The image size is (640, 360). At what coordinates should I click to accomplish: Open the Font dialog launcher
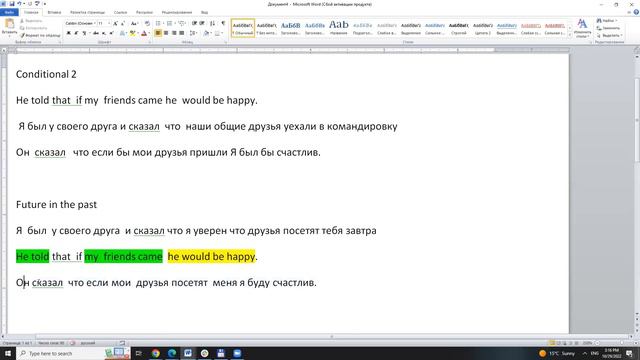point(149,42)
